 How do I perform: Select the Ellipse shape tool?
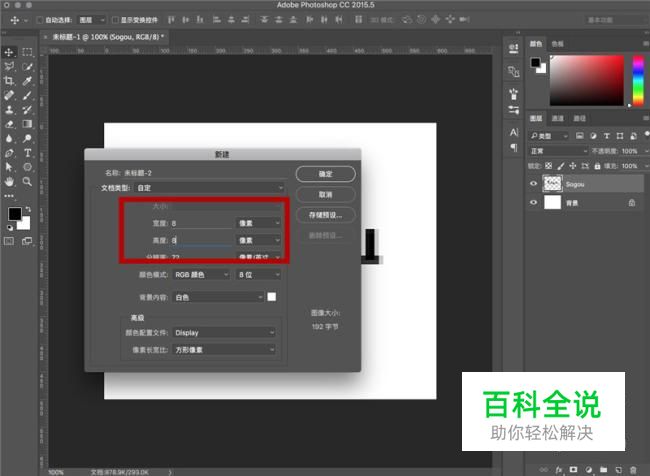pyautogui.click(x=27, y=167)
